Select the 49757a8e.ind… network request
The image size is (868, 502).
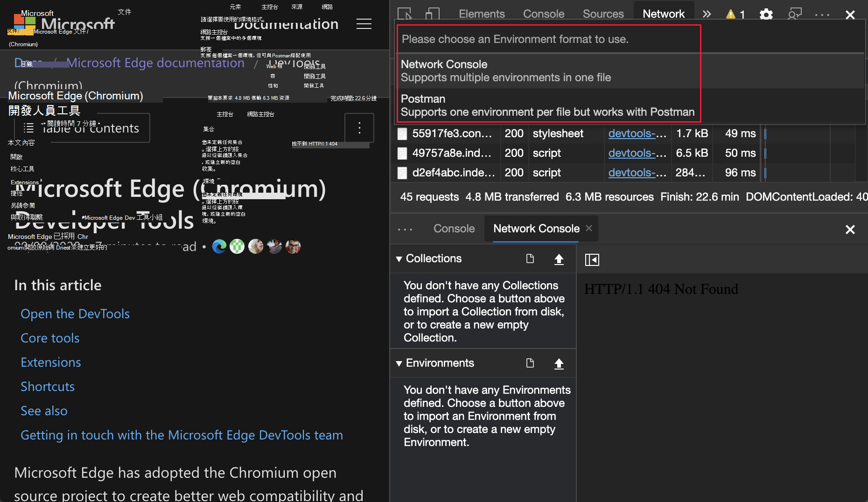click(x=452, y=153)
